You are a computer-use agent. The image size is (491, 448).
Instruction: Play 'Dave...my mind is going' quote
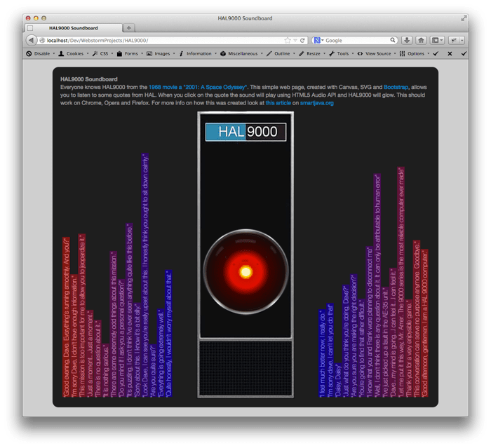(393, 332)
